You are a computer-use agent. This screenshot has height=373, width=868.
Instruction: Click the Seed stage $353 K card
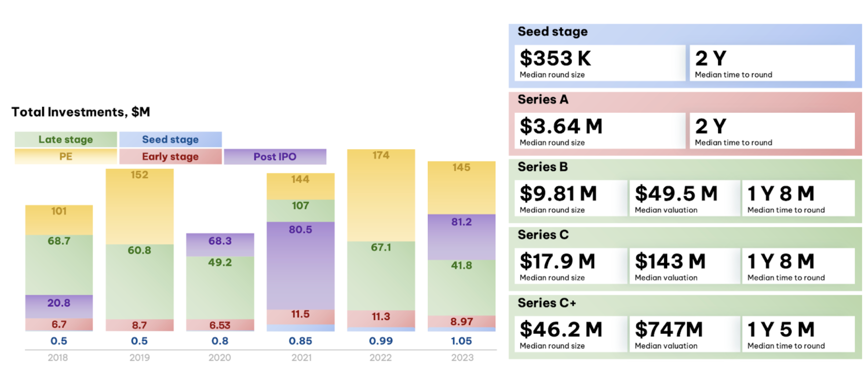[x=600, y=63]
